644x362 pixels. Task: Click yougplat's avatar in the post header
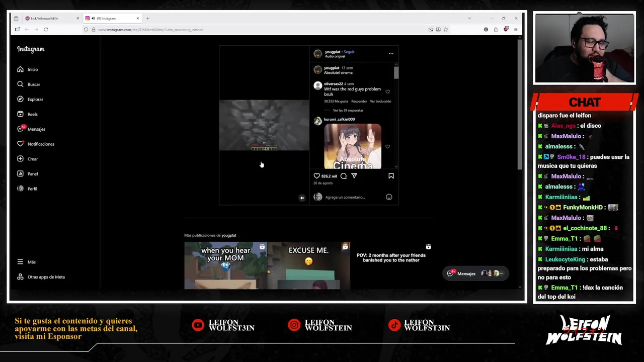pos(317,54)
